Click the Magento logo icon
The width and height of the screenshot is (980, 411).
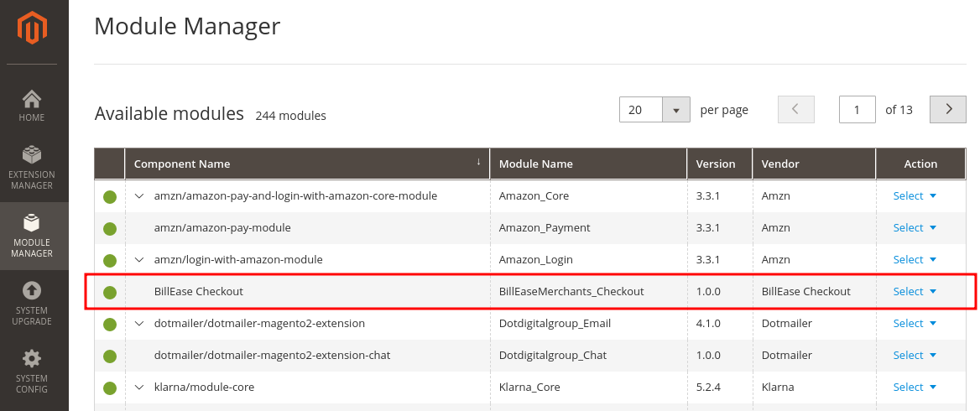32,29
